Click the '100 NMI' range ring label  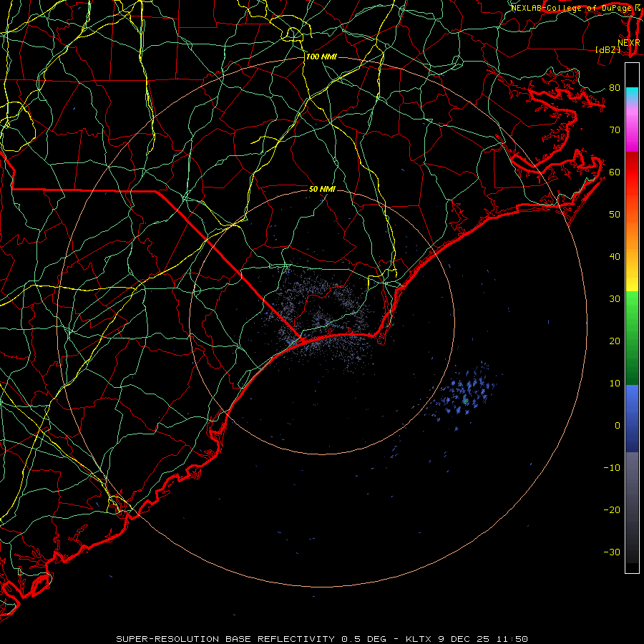321,57
